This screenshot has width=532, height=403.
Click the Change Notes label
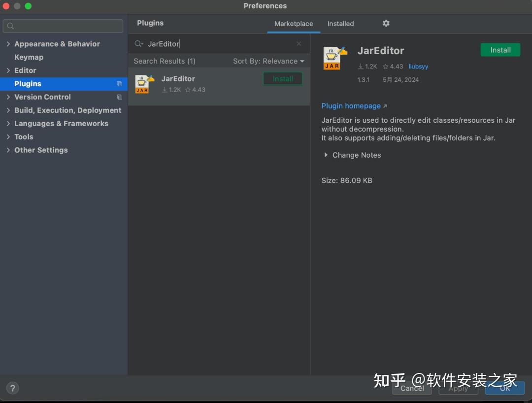pyautogui.click(x=357, y=155)
